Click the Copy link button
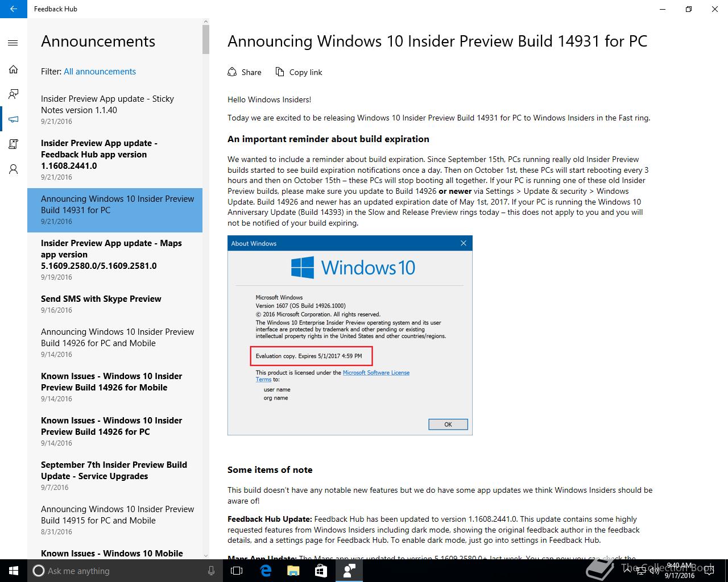Screen dimensions: 728x582 [299, 72]
